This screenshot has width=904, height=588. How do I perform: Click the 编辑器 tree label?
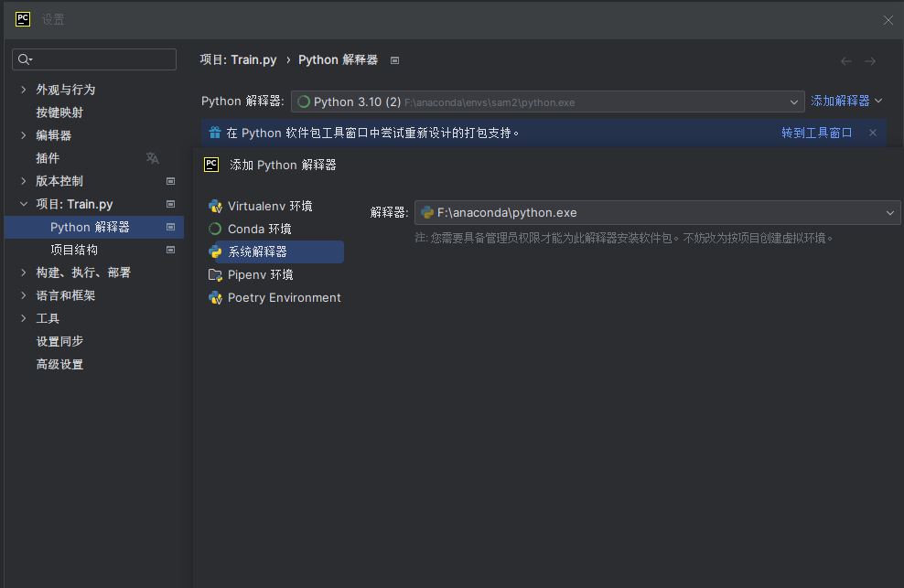54,135
